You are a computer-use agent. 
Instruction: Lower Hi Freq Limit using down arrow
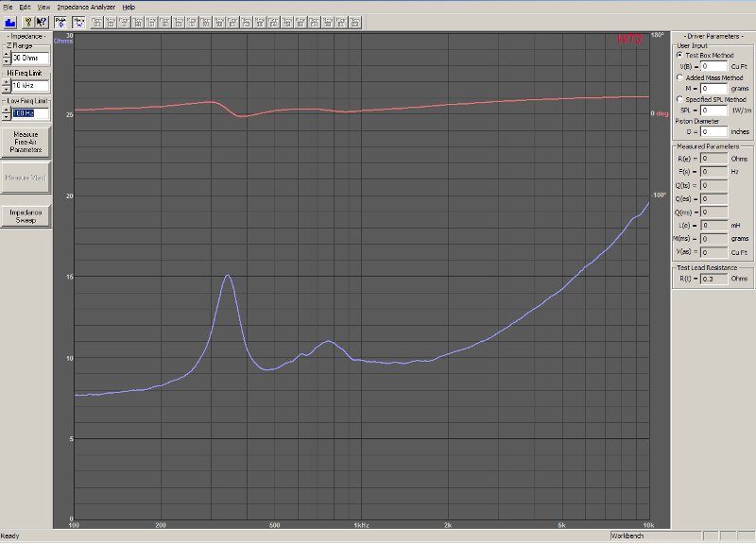[x=7, y=89]
